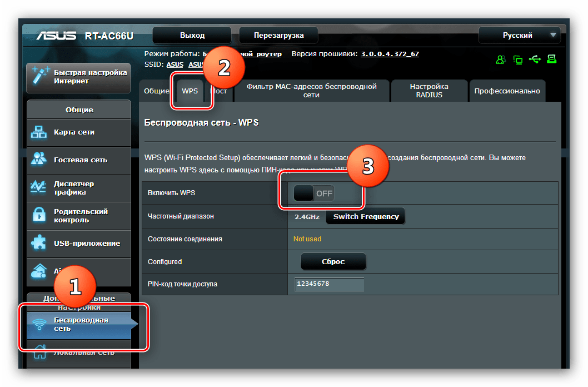
Task: Click the Network Map icon in sidebar
Action: tap(39, 132)
